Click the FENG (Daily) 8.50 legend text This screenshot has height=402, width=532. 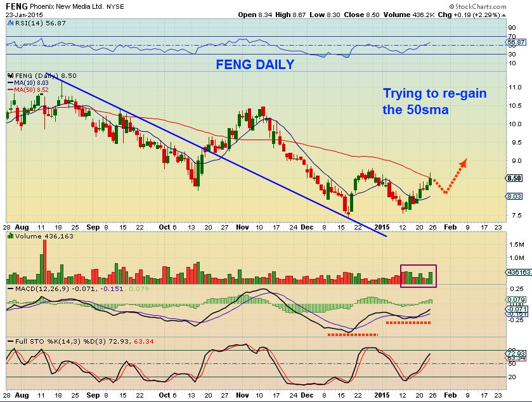46,75
